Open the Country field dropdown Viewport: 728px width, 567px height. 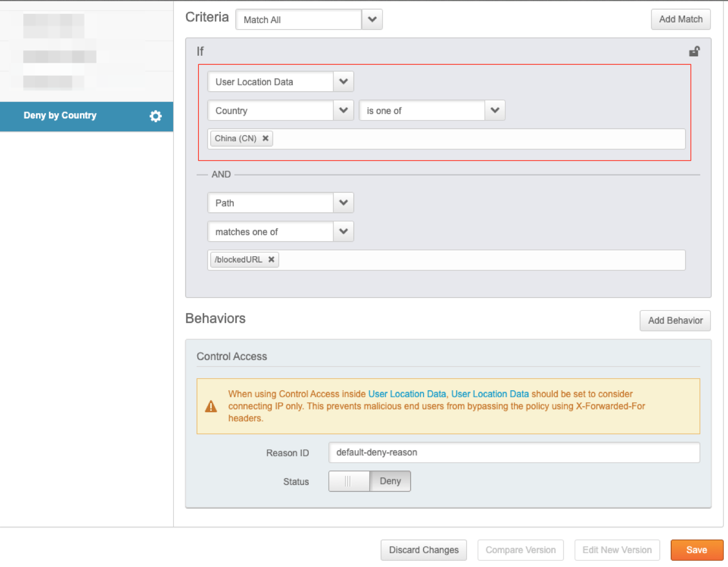(x=344, y=110)
